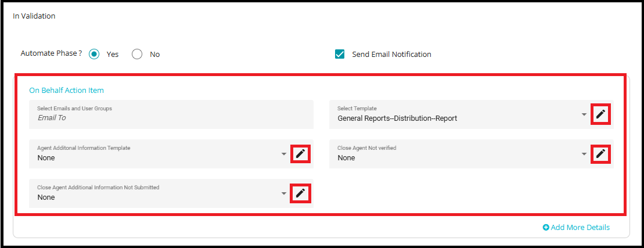
Task: Choose No for Automate Phase
Action: [137, 54]
